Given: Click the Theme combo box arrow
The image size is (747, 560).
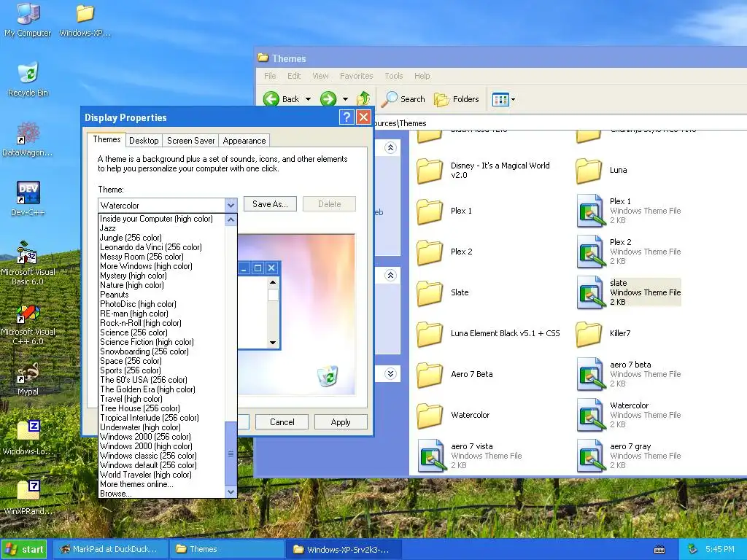Looking at the screenshot, I should pos(231,205).
